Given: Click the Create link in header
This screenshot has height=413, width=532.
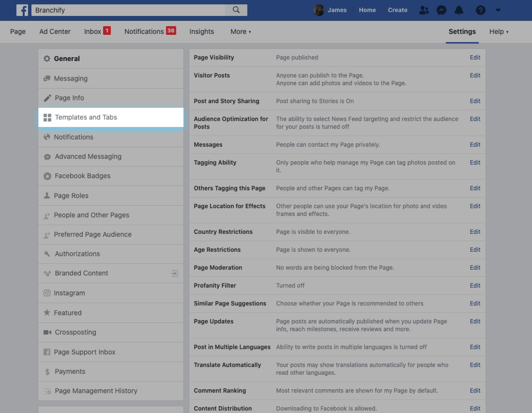Looking at the screenshot, I should pyautogui.click(x=398, y=10).
